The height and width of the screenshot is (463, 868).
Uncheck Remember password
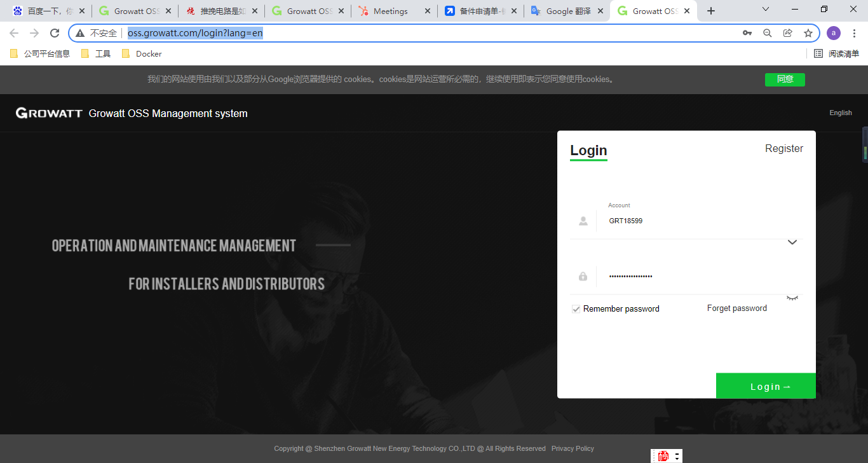coord(576,308)
